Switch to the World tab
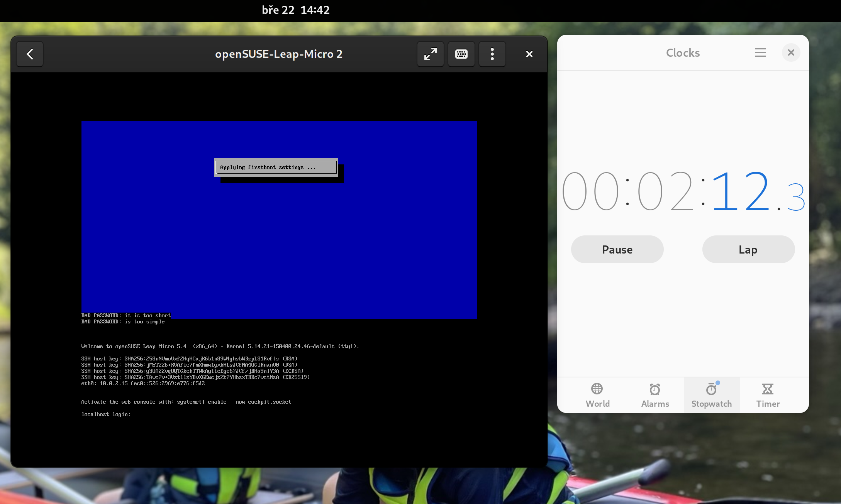 pyautogui.click(x=597, y=395)
